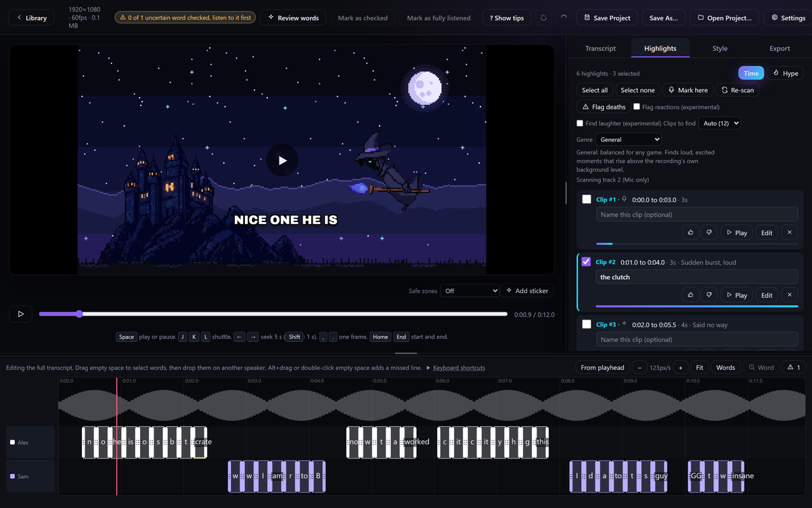This screenshot has width=812, height=508.
Task: Click Select none
Action: click(637, 90)
